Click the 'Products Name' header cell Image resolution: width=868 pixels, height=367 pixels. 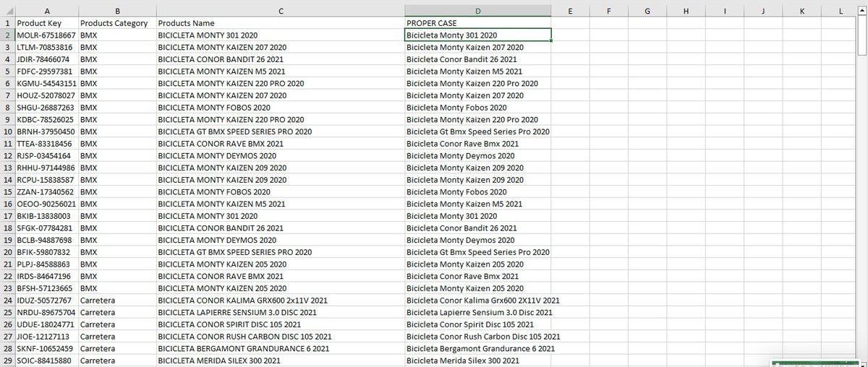click(x=280, y=23)
